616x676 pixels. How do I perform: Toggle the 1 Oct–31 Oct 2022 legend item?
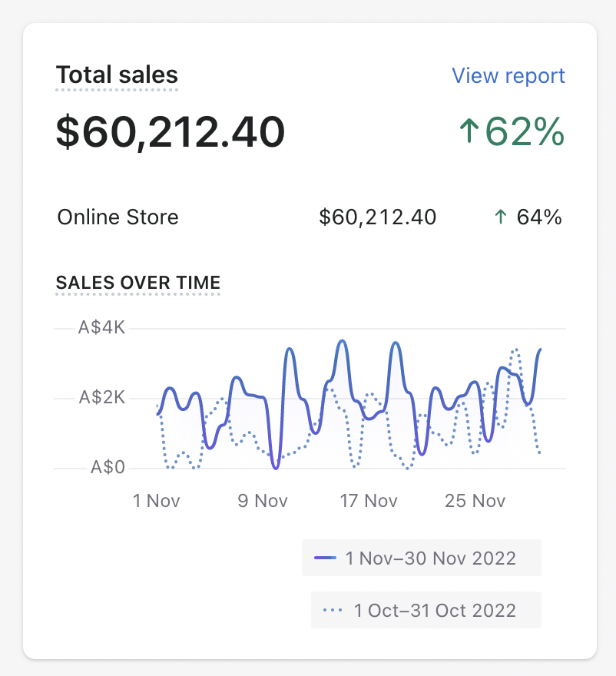[426, 611]
